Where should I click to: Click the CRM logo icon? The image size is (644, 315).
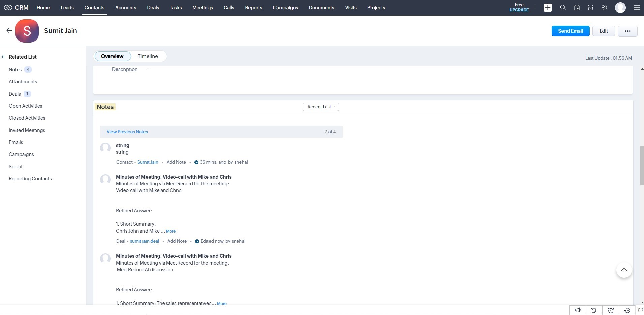[8, 7]
